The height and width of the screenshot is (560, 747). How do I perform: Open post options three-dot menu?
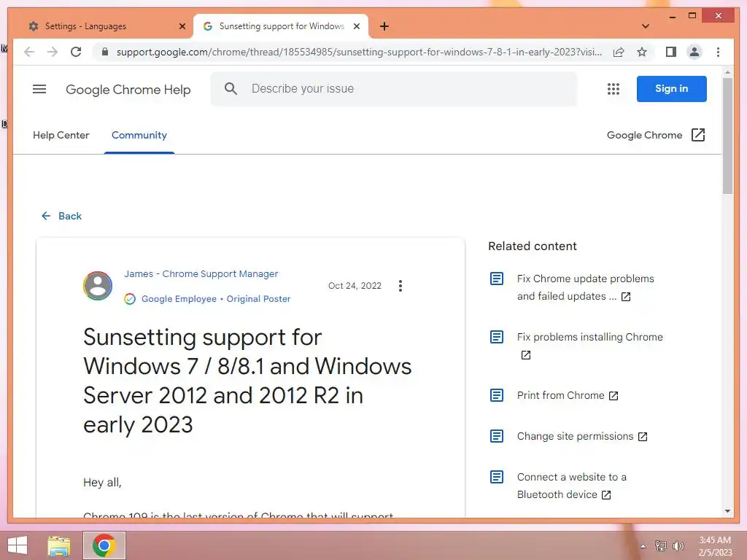click(400, 286)
